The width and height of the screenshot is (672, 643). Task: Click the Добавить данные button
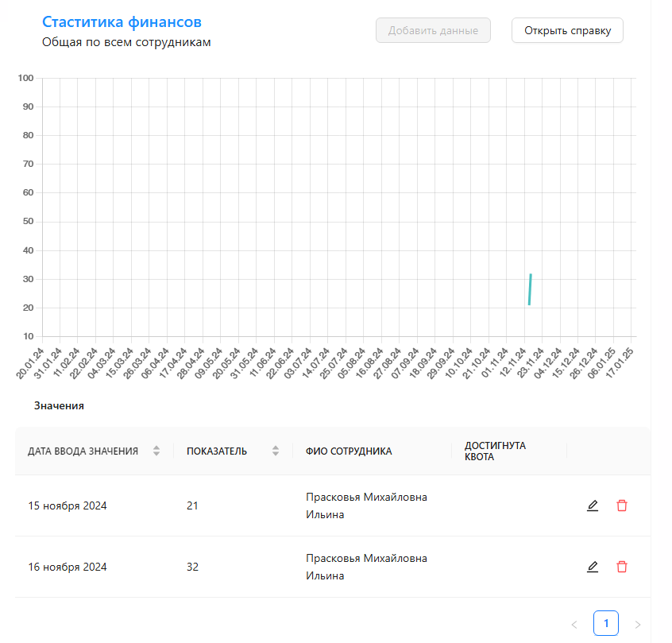(433, 30)
